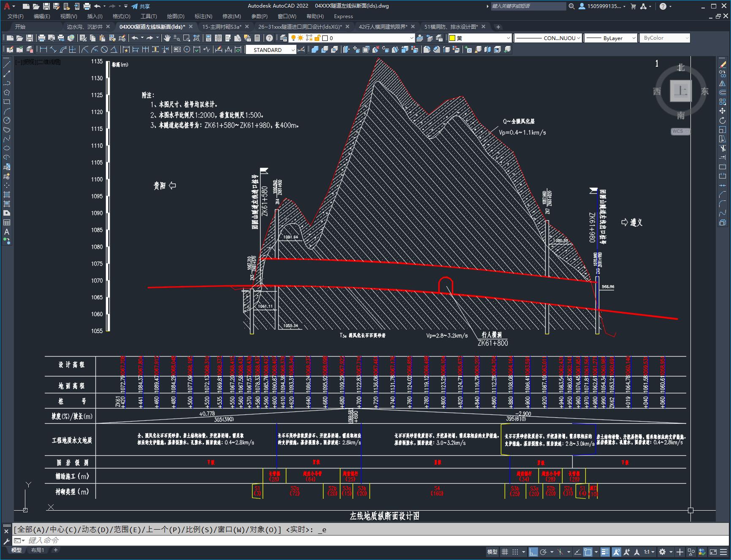Expand the CON...NUOU linetype dropdown
Screen dimensions: 731x560
[548, 38]
